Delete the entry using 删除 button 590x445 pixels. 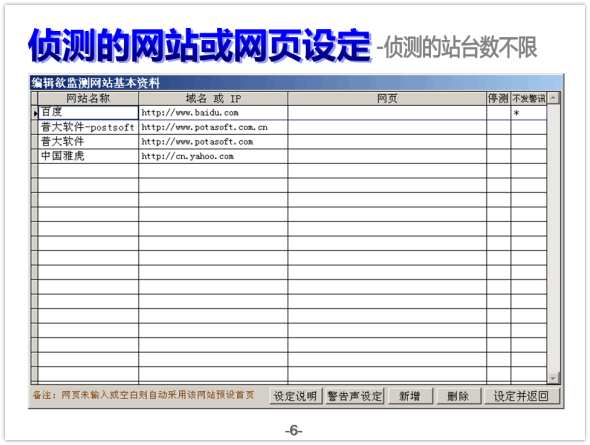click(x=459, y=396)
